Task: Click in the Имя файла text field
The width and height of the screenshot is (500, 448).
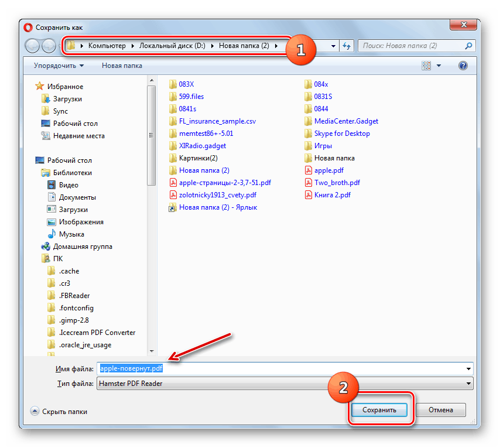Action: tap(285, 369)
